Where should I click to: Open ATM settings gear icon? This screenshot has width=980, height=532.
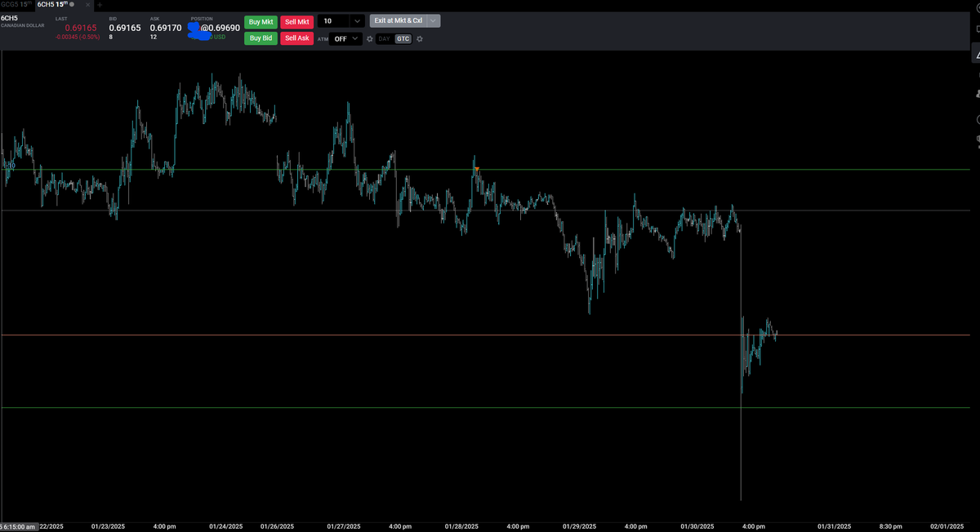coord(370,38)
